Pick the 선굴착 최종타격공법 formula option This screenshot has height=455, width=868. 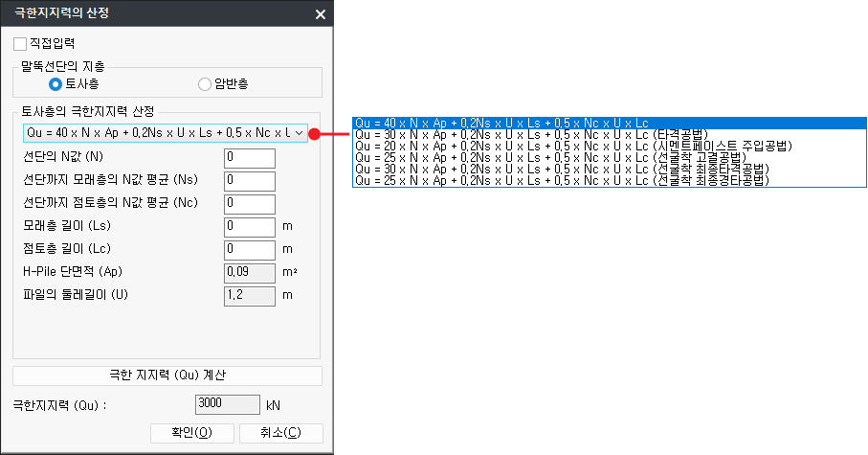click(x=559, y=169)
